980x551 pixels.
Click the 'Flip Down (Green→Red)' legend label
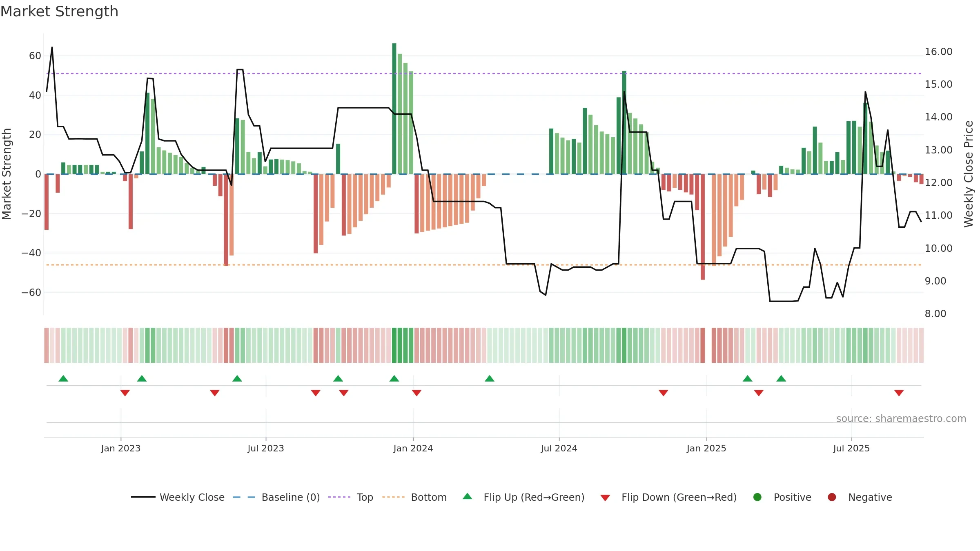tap(679, 497)
